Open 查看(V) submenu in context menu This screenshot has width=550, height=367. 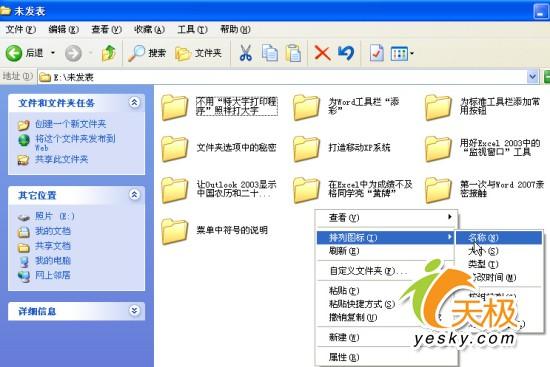point(386,218)
